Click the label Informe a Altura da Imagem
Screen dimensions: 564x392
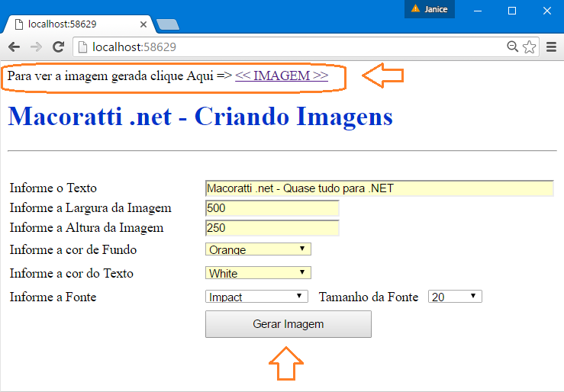point(86,228)
